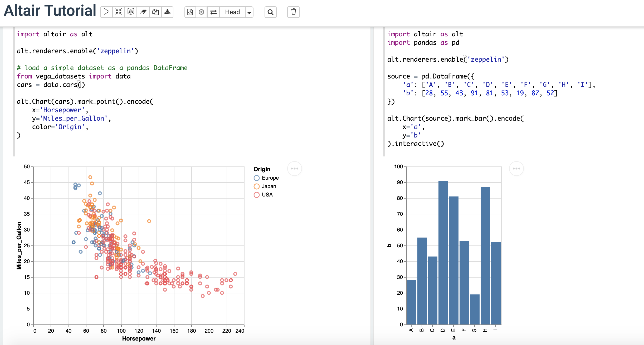Click the 'alt.renderers.enable' line in left editor
This screenshot has width=644, height=345.
tap(77, 51)
